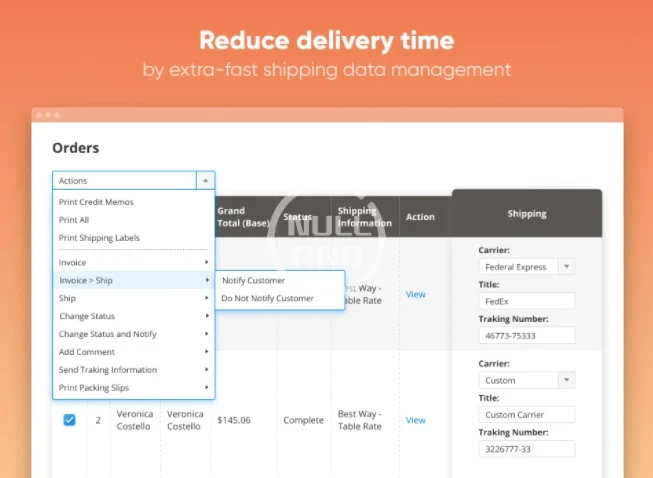Viewport: 653px width, 478px height.
Task: Select Print All menu option
Action: pos(75,220)
